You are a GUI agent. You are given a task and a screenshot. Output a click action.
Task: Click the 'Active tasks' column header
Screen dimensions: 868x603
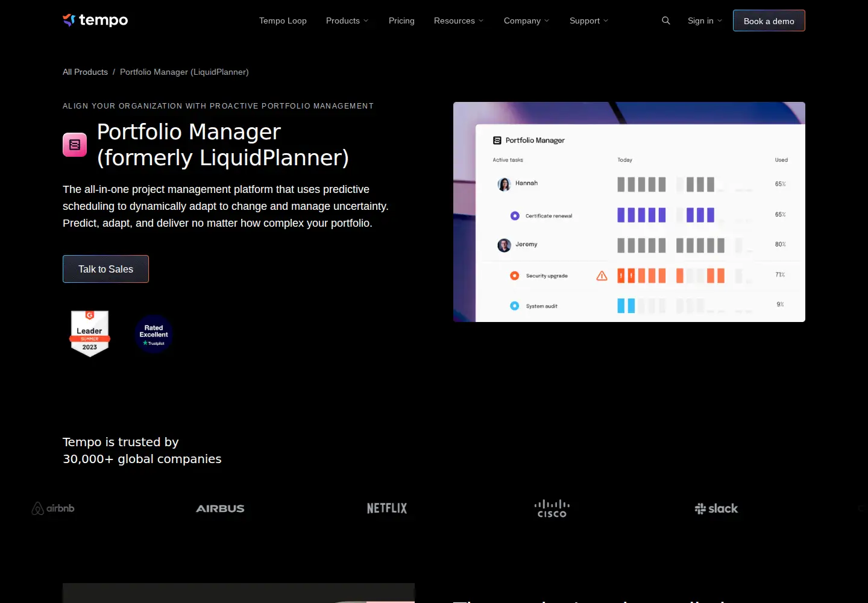(x=508, y=160)
